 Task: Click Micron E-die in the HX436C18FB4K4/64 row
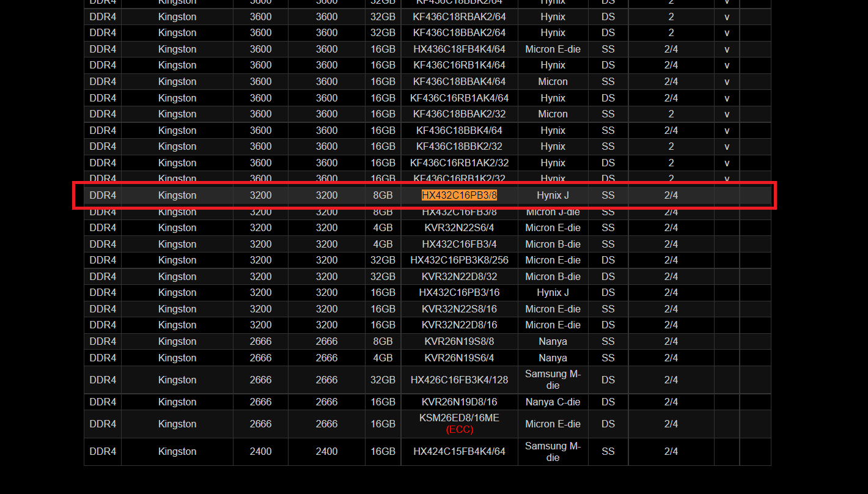(x=553, y=49)
